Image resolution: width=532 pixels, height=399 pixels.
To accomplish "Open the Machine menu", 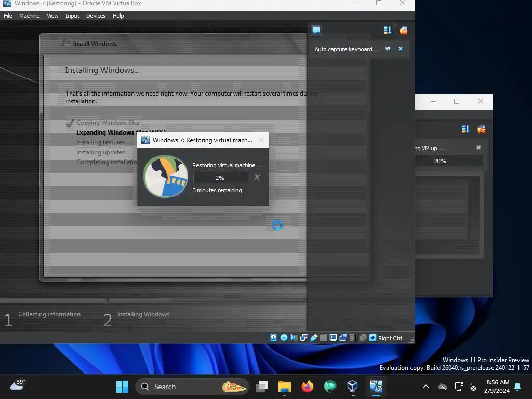I will [29, 16].
